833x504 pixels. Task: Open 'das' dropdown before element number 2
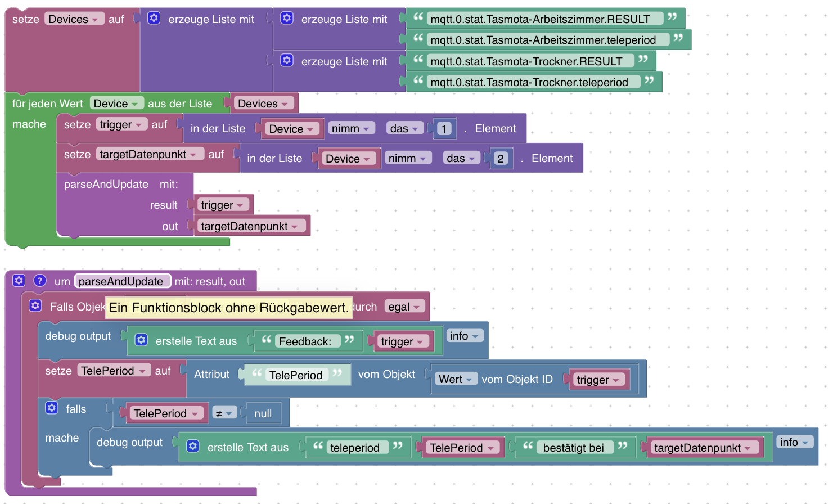(x=461, y=158)
